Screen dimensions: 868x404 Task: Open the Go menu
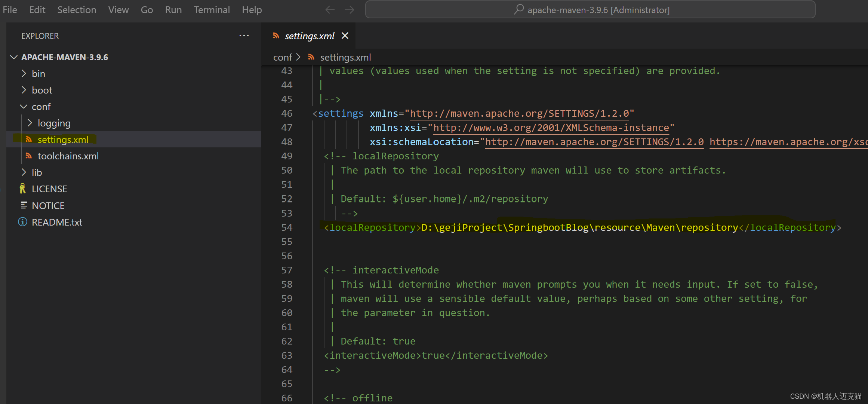(x=147, y=10)
